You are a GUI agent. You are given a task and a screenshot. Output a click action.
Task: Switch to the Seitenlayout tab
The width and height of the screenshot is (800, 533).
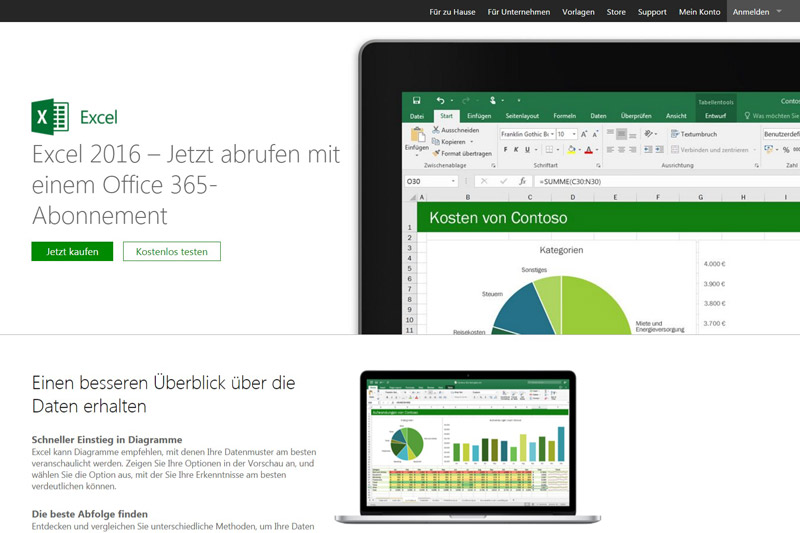(x=522, y=116)
